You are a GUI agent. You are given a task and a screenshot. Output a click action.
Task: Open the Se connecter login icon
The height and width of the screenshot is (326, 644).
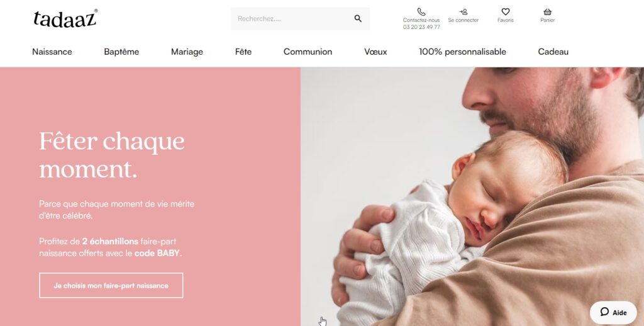tap(464, 12)
